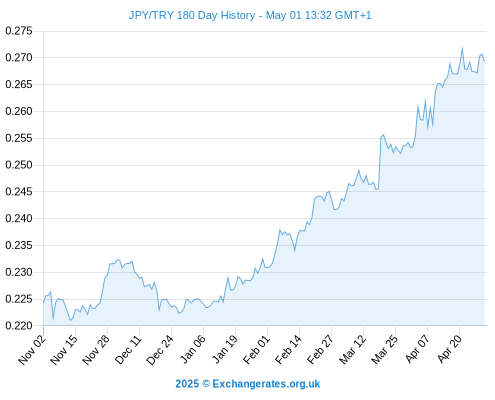Click the 0.235 y-axis label
Image resolution: width=495 pixels, height=400 pixels.
pos(19,246)
